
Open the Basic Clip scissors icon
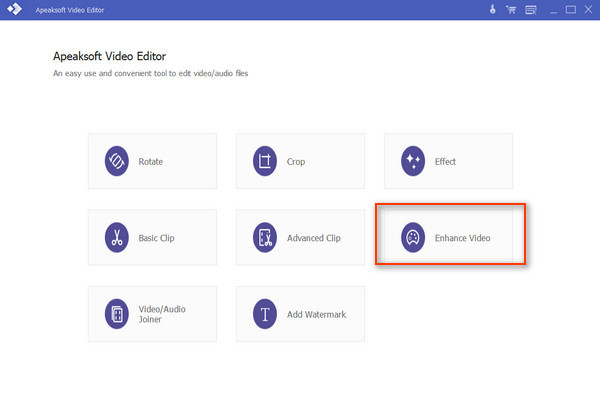tap(117, 238)
